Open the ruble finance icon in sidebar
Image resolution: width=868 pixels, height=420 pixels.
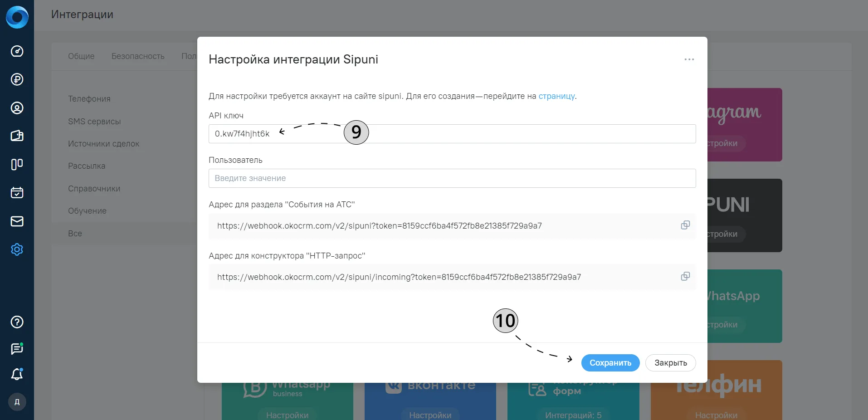pos(17,79)
